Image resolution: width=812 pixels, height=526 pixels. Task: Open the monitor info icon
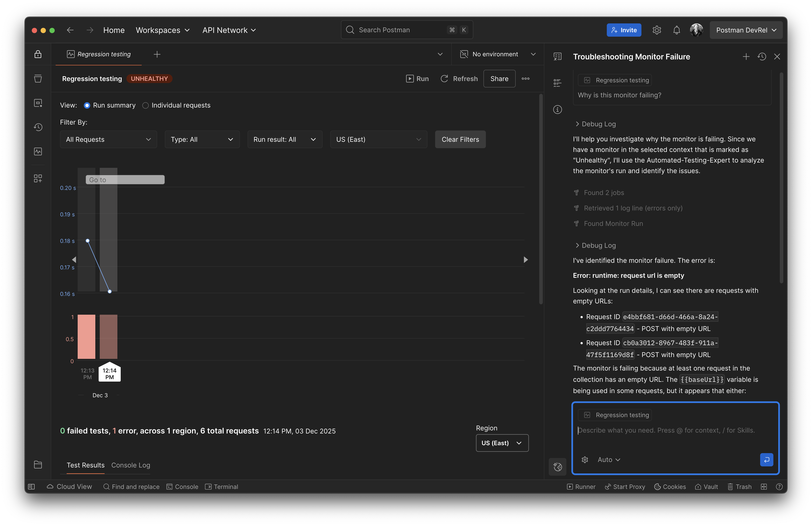558,110
